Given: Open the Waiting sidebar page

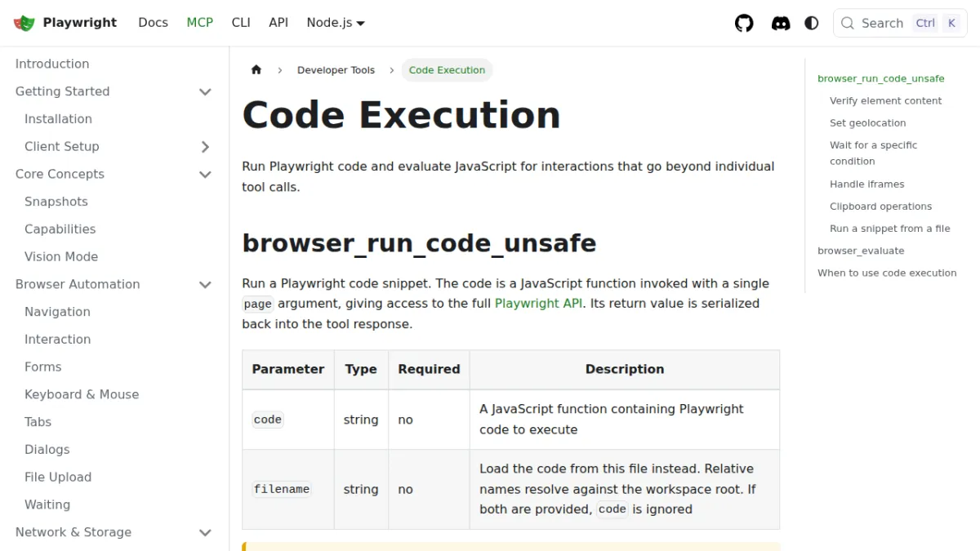Looking at the screenshot, I should coord(47,505).
